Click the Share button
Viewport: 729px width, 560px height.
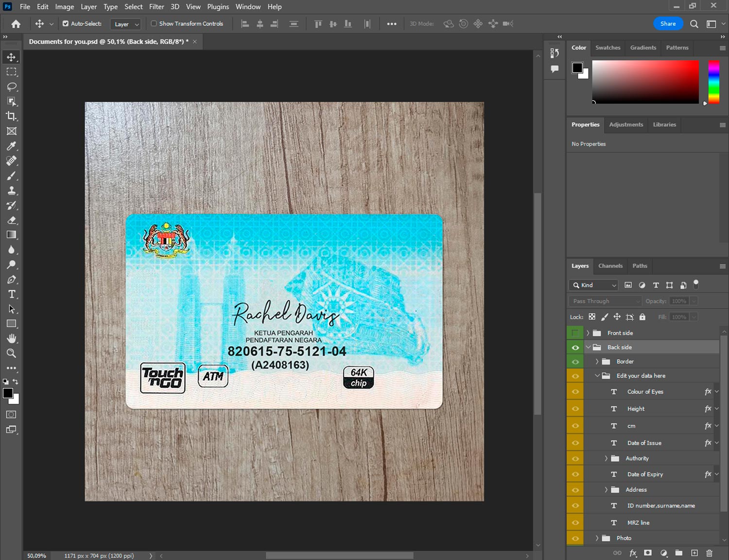pos(668,23)
